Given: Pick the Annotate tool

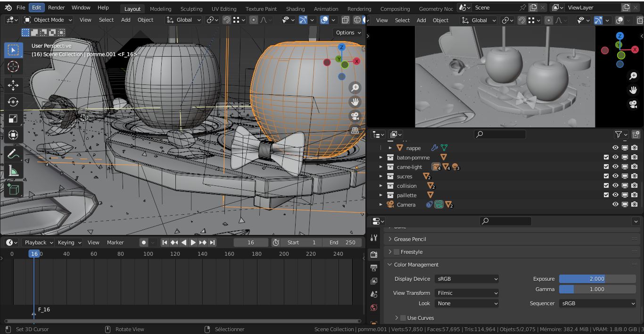Looking at the screenshot, I should (x=13, y=153).
